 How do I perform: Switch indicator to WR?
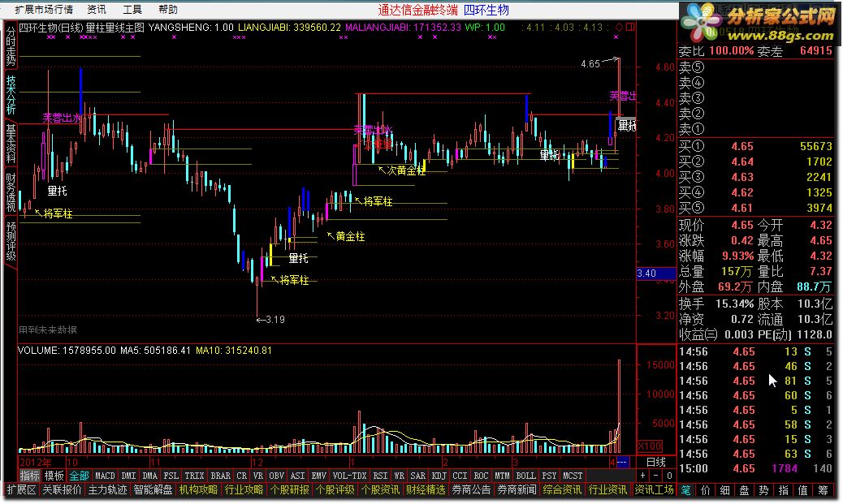pos(400,476)
